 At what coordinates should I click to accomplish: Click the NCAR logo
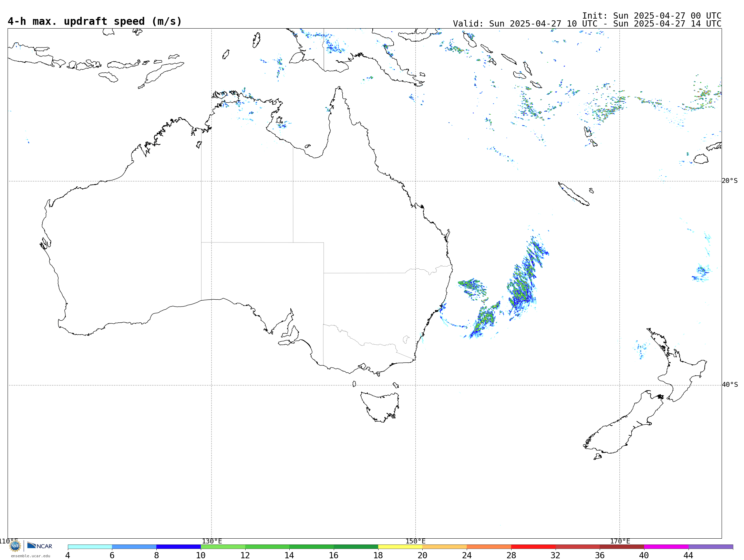pos(40,546)
